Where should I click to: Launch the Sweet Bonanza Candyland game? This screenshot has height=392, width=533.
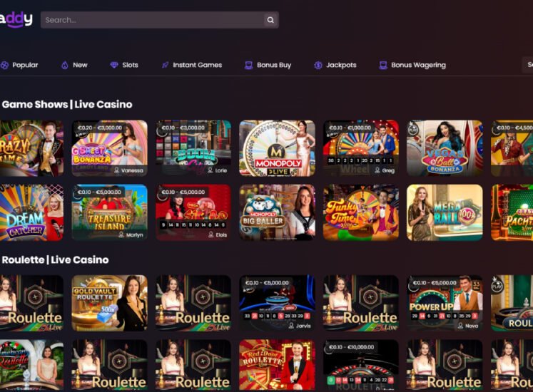(109, 148)
